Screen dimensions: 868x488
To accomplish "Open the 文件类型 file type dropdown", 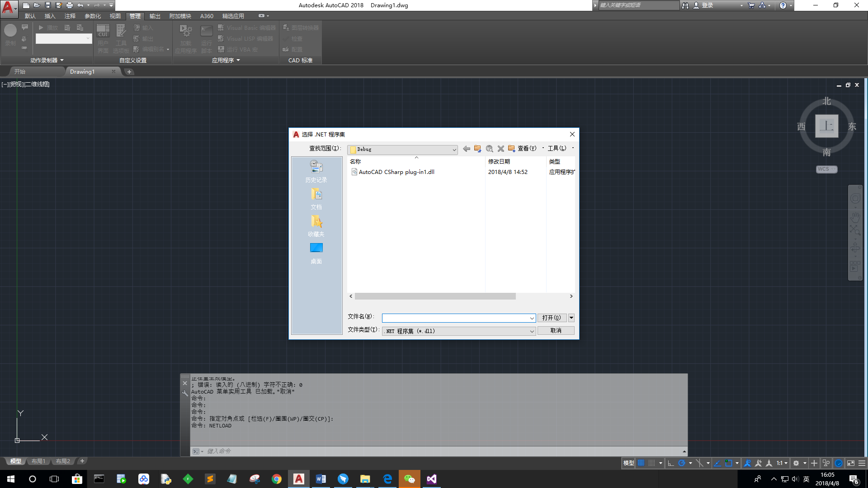I will (x=532, y=331).
